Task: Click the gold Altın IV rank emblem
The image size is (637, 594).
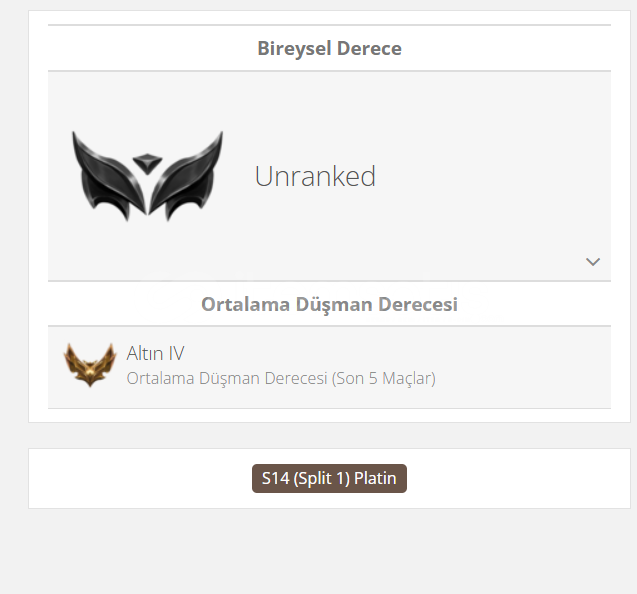Action: pos(90,364)
